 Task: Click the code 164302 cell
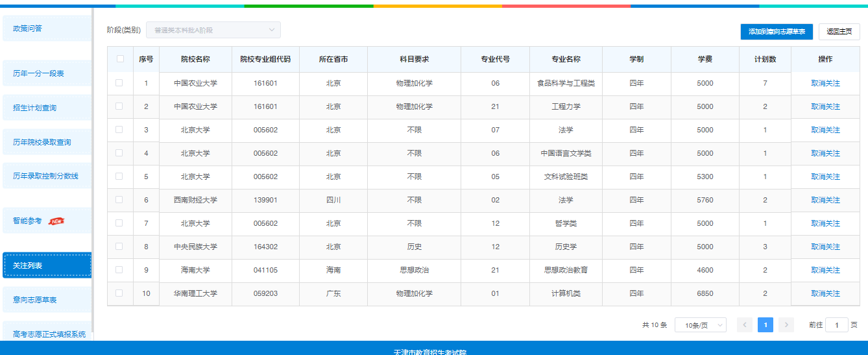[x=265, y=247]
